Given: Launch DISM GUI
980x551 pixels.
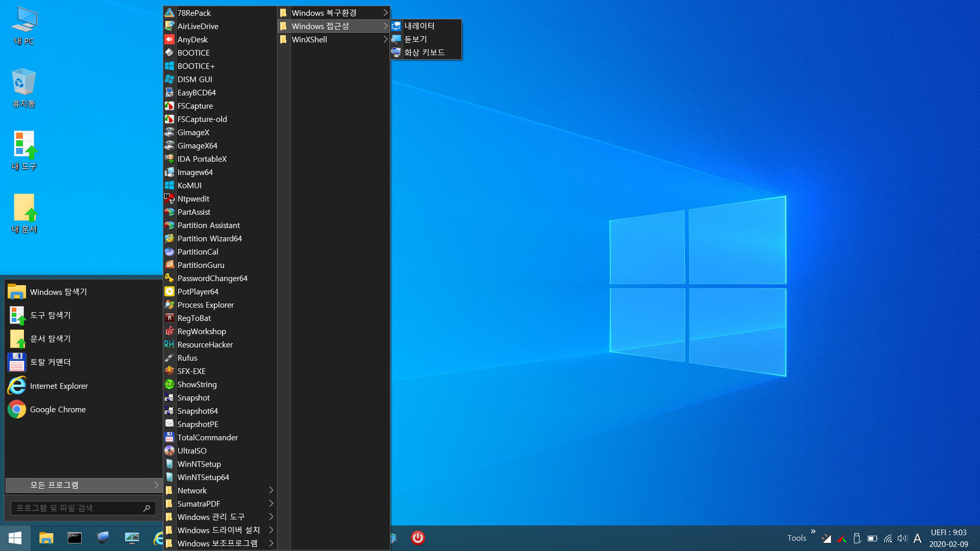Looking at the screenshot, I should [220, 79].
